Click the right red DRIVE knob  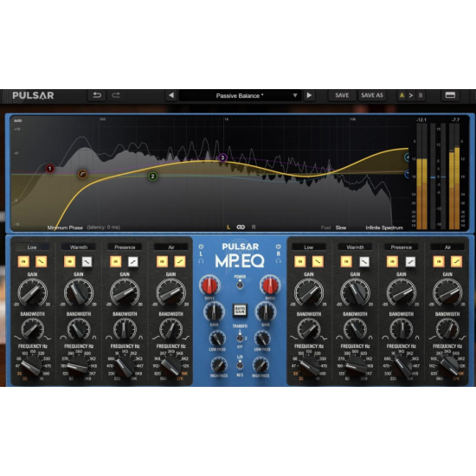(270, 286)
